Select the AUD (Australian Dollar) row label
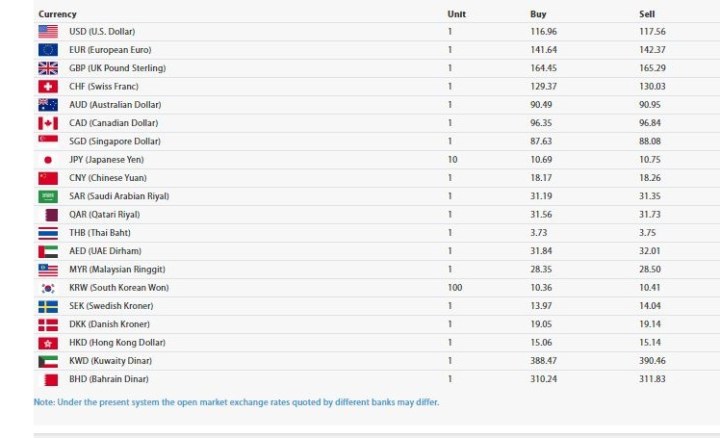 pos(115,105)
